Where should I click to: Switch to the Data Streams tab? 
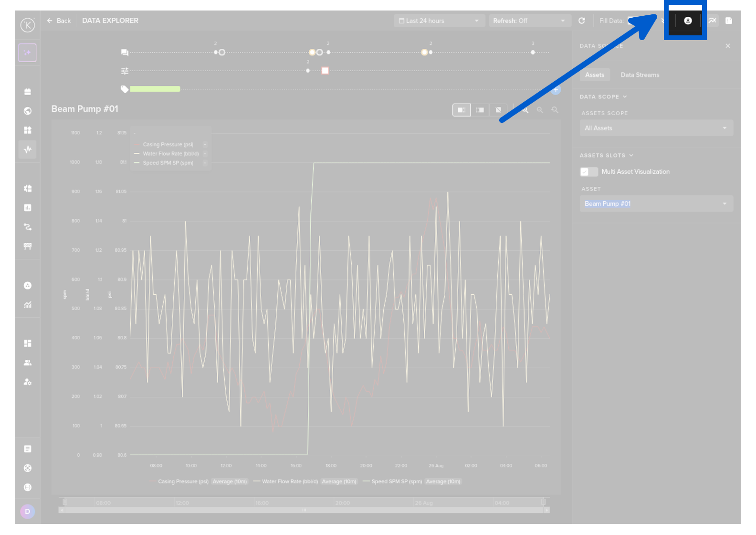(640, 75)
